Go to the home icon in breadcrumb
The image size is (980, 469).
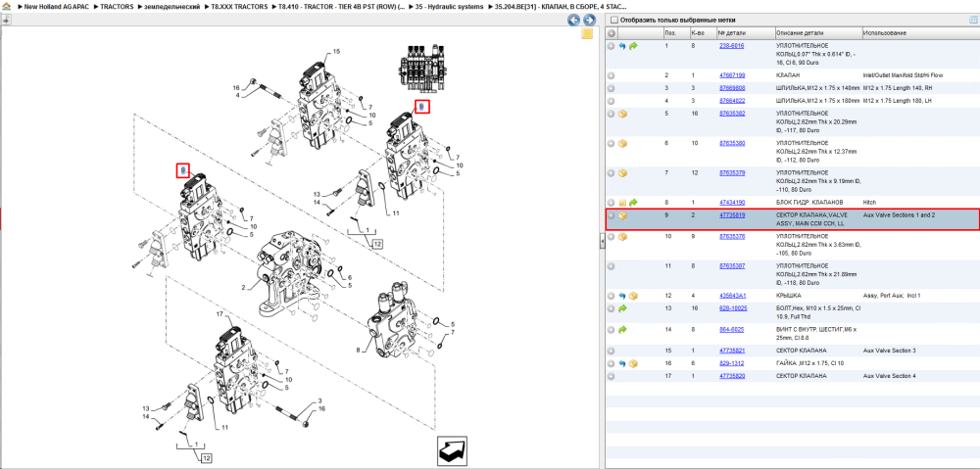pyautogui.click(x=6, y=6)
